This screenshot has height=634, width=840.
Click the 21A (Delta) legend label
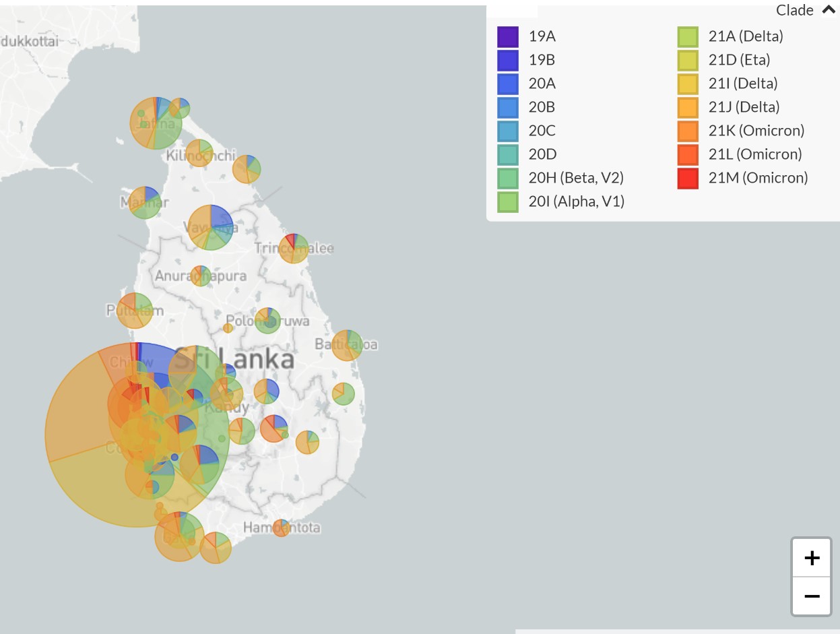[745, 36]
